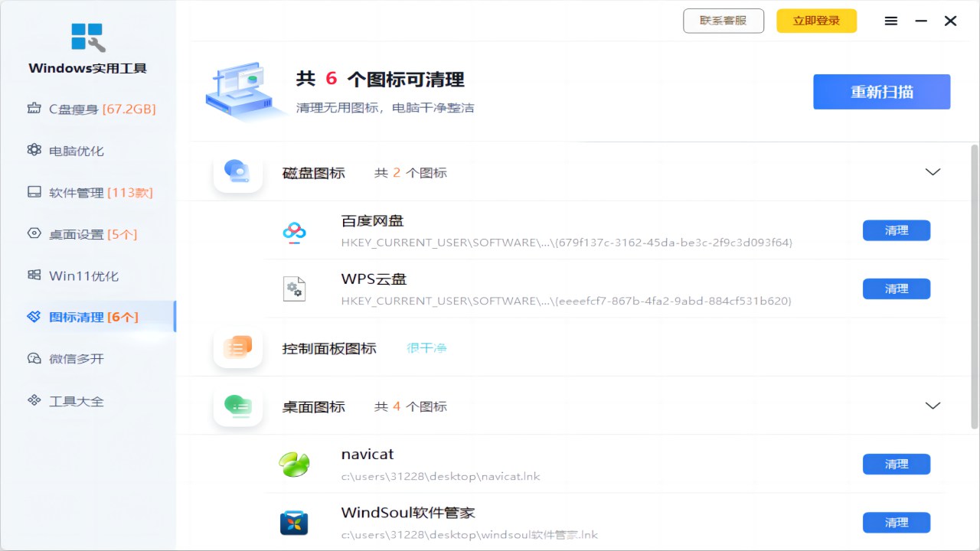This screenshot has width=980, height=551.
Task: Click 清理 button for 百度网盘
Action: 897,230
